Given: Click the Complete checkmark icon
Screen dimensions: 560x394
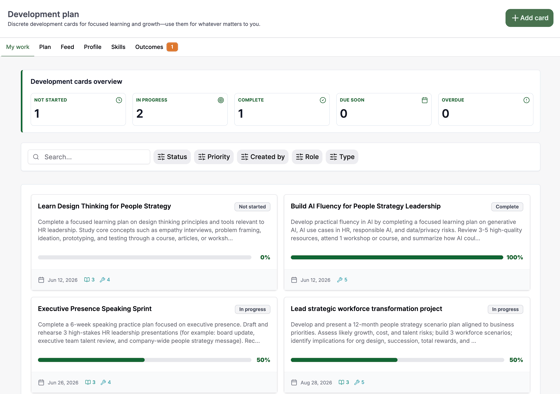Looking at the screenshot, I should tap(323, 100).
